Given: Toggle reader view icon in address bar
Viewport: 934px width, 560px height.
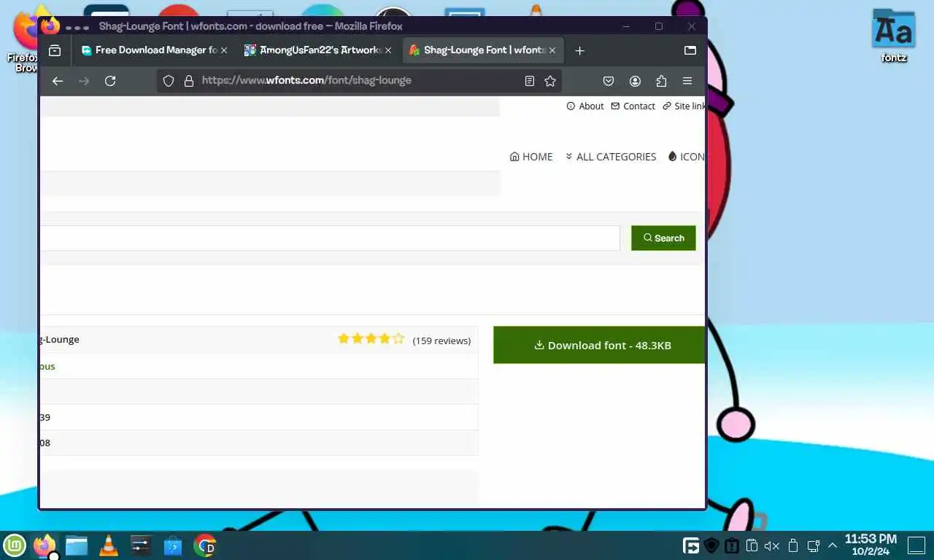Looking at the screenshot, I should tap(530, 81).
